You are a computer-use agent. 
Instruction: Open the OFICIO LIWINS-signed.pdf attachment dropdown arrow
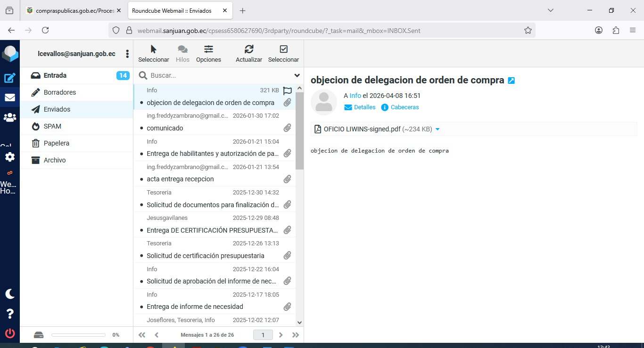pyautogui.click(x=438, y=129)
